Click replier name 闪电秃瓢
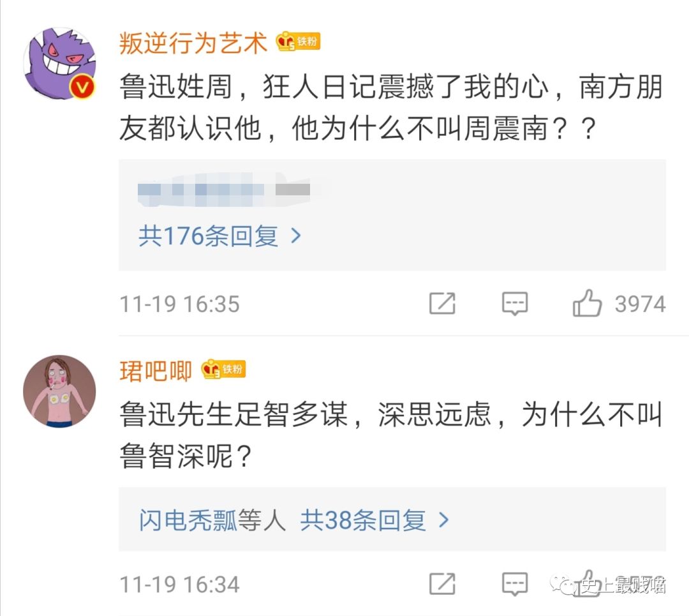Viewport: 689px width, 616px height. (x=188, y=521)
